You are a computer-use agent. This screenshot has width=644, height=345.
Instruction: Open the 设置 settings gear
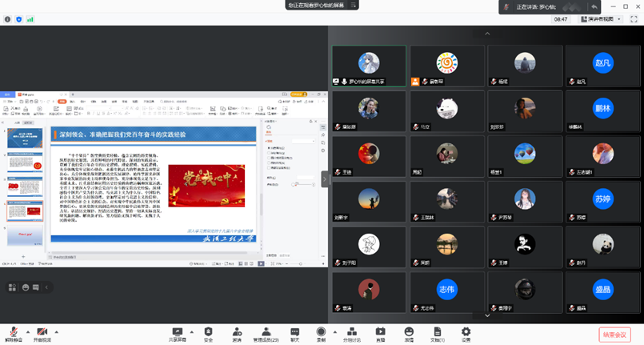[466, 331]
